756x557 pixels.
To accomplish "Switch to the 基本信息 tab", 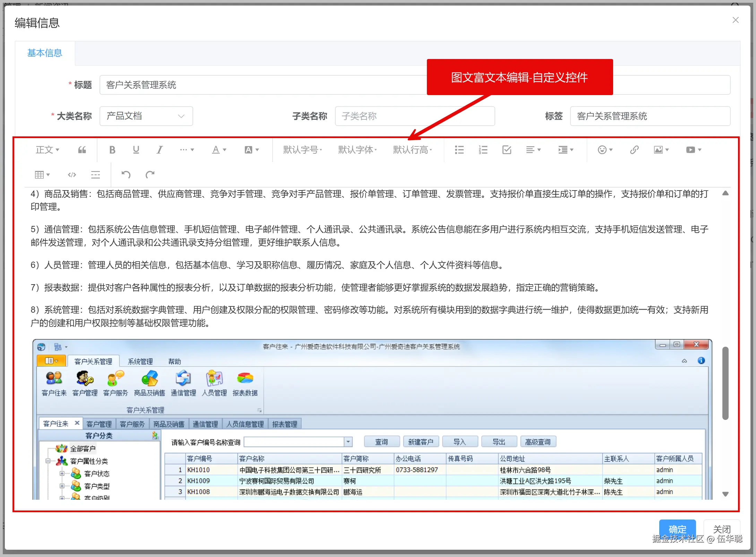I will [x=45, y=53].
